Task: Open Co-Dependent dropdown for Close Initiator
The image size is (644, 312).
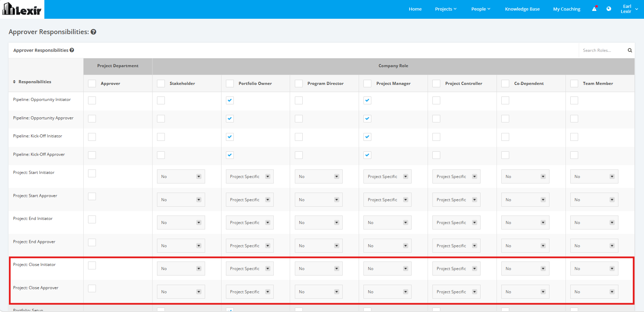Action: pos(525,269)
